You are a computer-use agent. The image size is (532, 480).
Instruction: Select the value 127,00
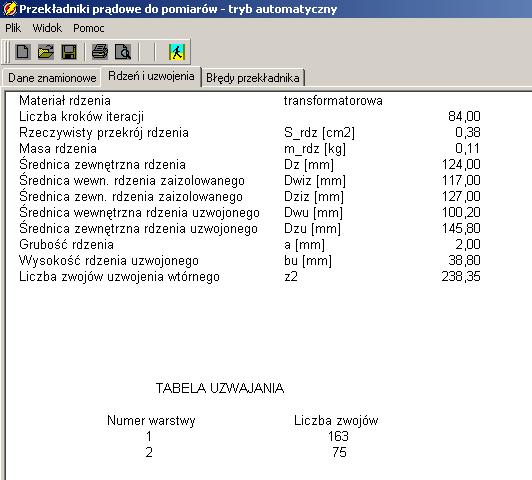[461, 196]
